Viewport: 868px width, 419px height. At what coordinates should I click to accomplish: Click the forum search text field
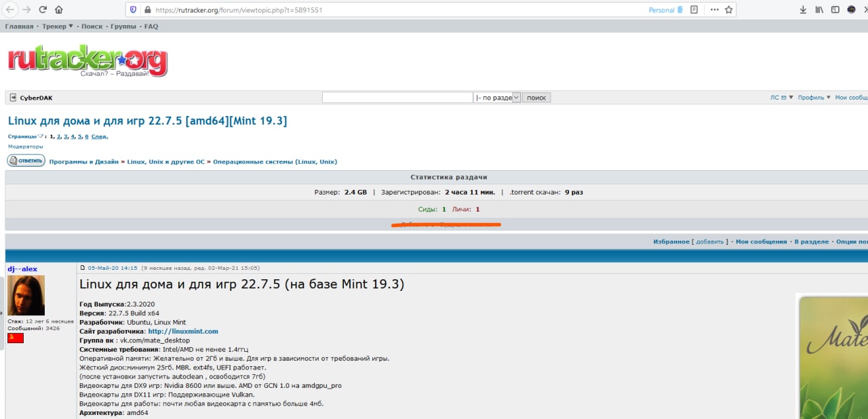tap(397, 98)
